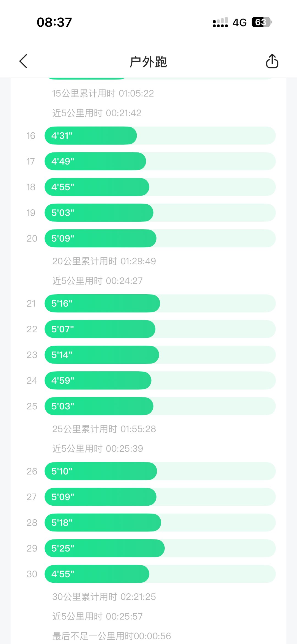Tap 30公里累计用时 02:21:25 summary text

(104, 597)
